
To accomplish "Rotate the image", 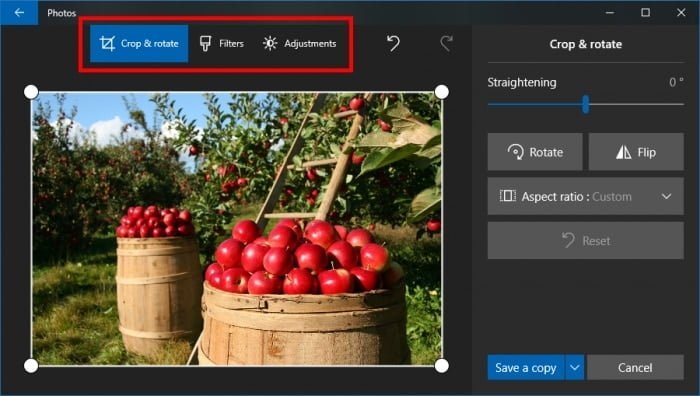I will coord(535,152).
